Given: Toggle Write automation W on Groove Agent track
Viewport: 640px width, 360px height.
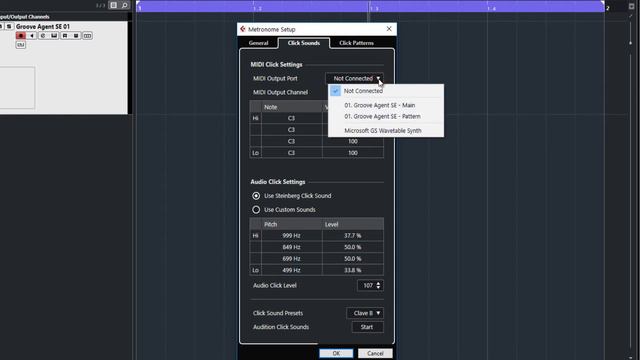Looking at the screenshot, I should [76, 36].
